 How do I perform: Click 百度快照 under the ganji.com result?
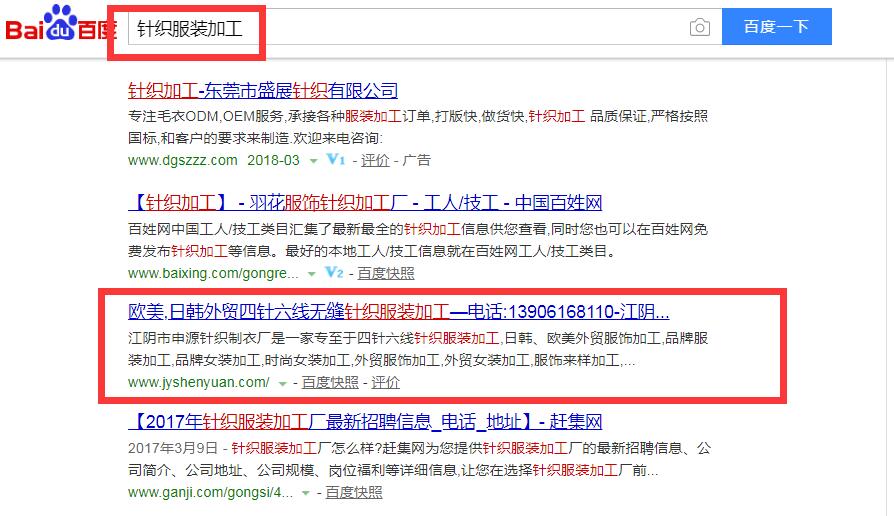point(353,493)
